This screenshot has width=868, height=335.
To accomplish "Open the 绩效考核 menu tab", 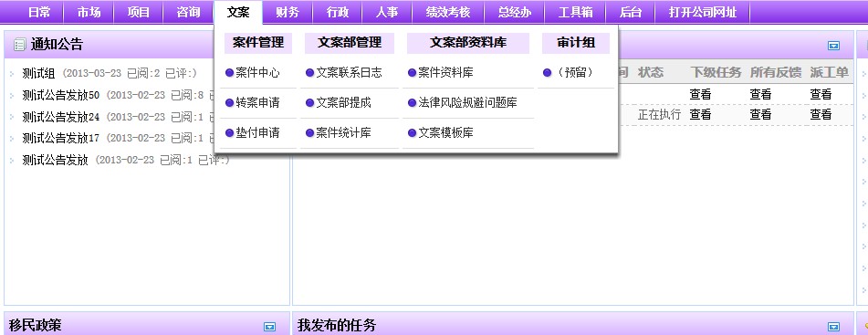I will [448, 12].
